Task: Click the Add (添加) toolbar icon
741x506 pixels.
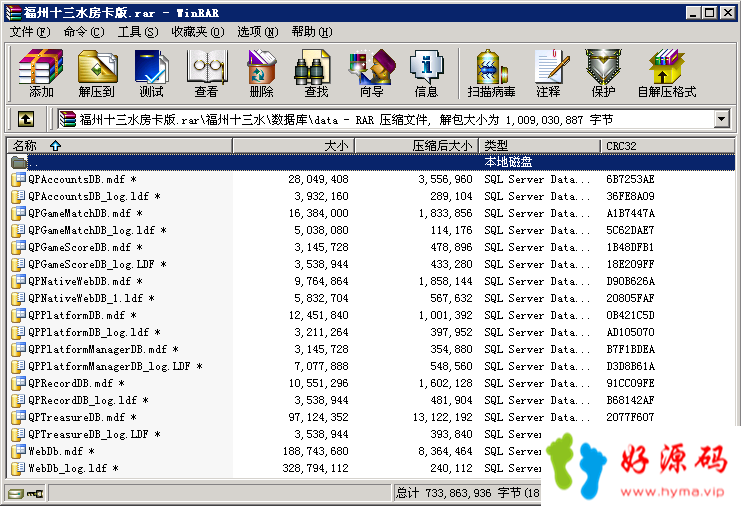Action: [41, 73]
